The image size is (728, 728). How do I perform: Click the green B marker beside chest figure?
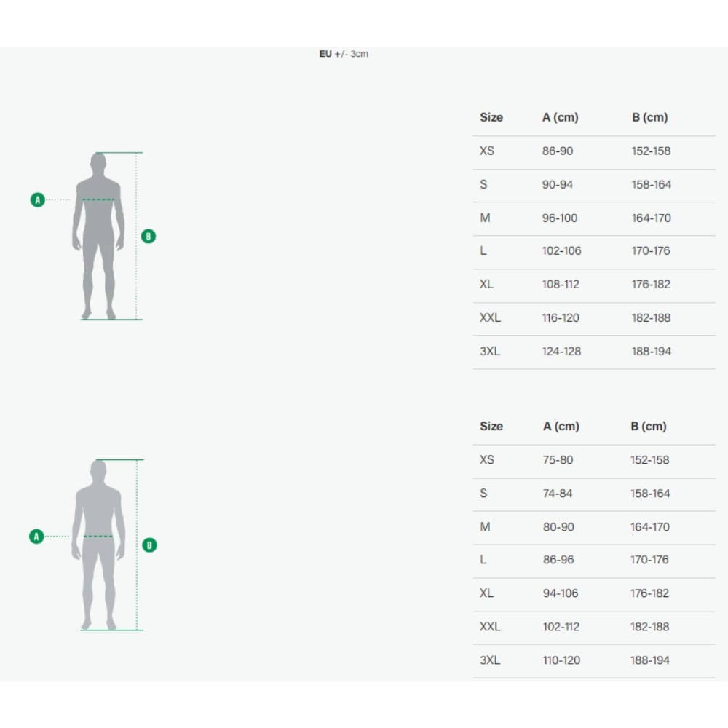[149, 236]
